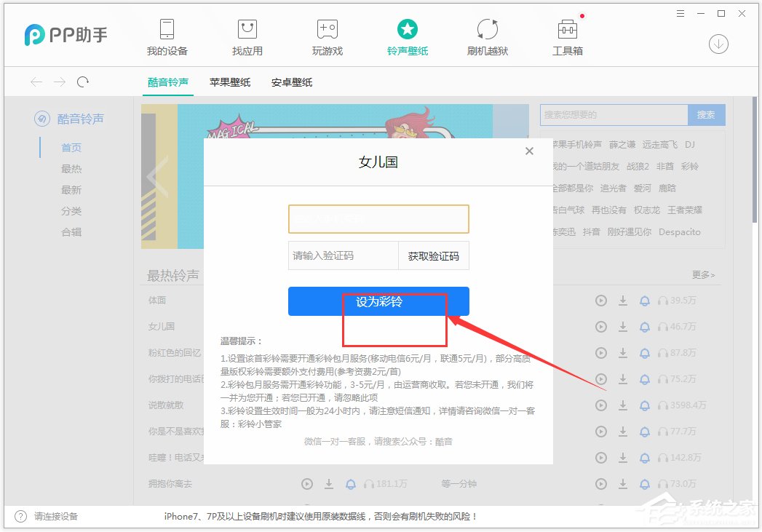The height and width of the screenshot is (532, 762).
Task: Open the 刷机越狱 jailbreak tool icon
Action: click(487, 32)
